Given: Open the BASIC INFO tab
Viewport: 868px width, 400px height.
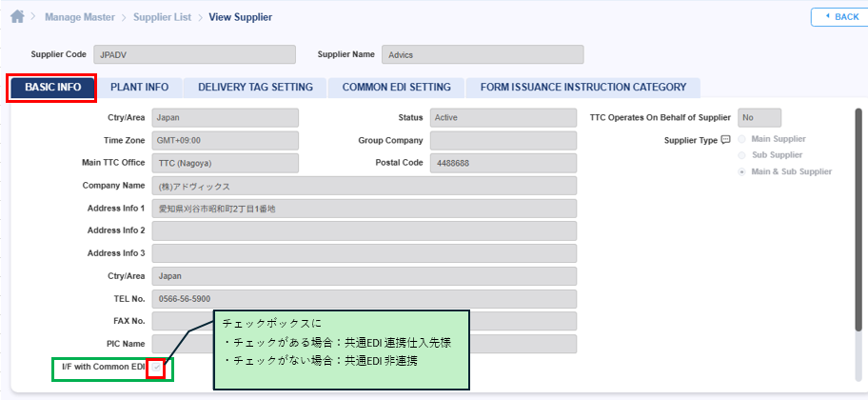Looking at the screenshot, I should [x=52, y=88].
